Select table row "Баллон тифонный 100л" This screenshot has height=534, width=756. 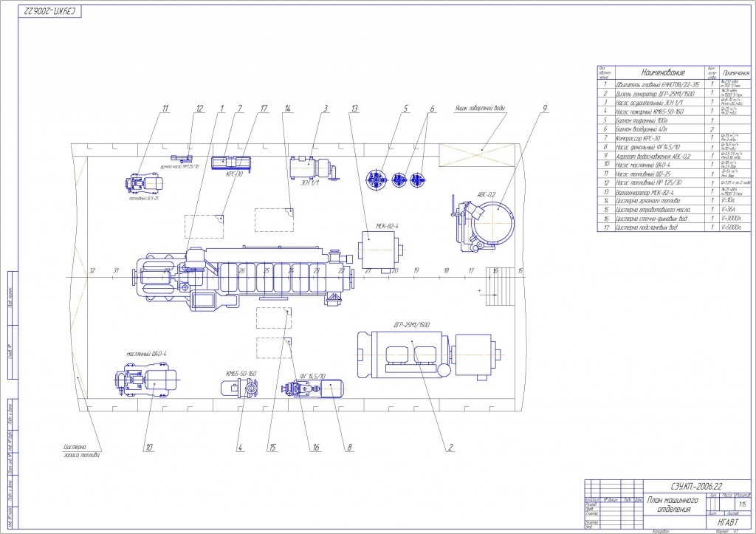click(674, 120)
